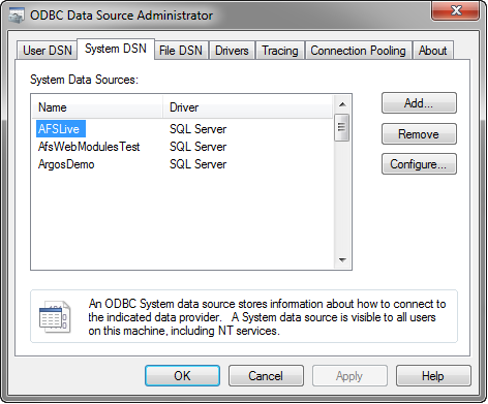Select the Connection Pooling tab
This screenshot has height=404, width=488.
pos(358,51)
